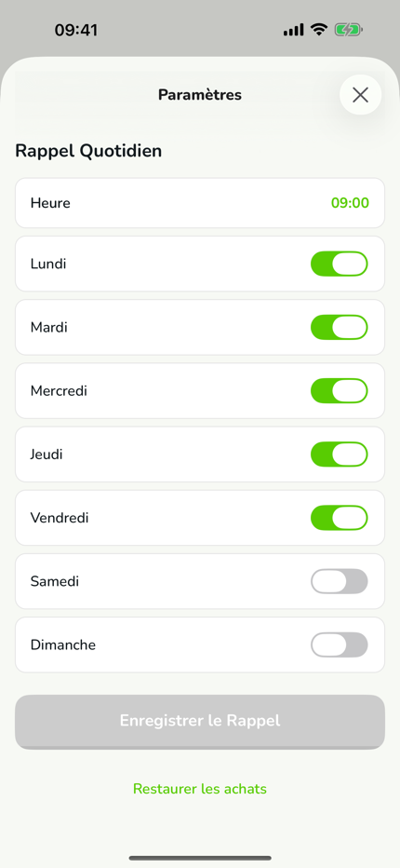This screenshot has width=400, height=868.
Task: Select the Samedi row label
Action: coord(55,582)
